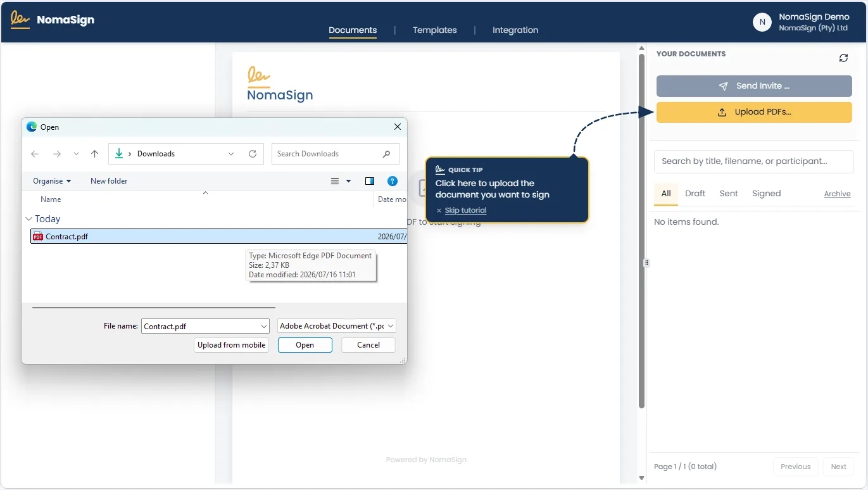Image resolution: width=868 pixels, height=490 pixels.
Task: Click the Send Invite button
Action: (x=754, y=86)
